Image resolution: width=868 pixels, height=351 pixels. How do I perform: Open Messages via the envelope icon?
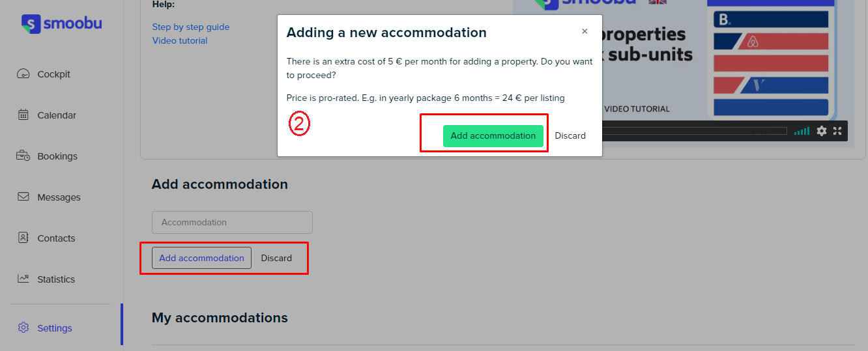click(23, 197)
